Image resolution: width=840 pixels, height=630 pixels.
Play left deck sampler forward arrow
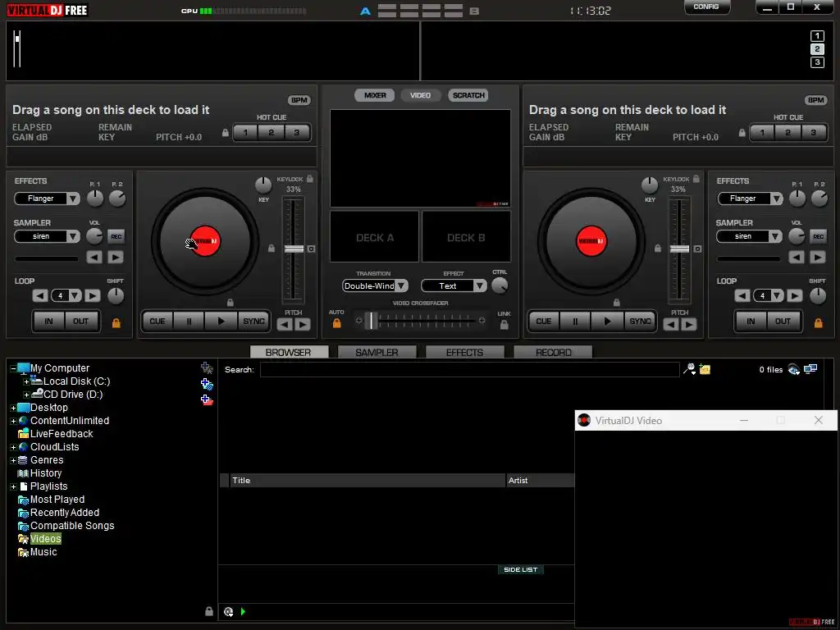115,257
